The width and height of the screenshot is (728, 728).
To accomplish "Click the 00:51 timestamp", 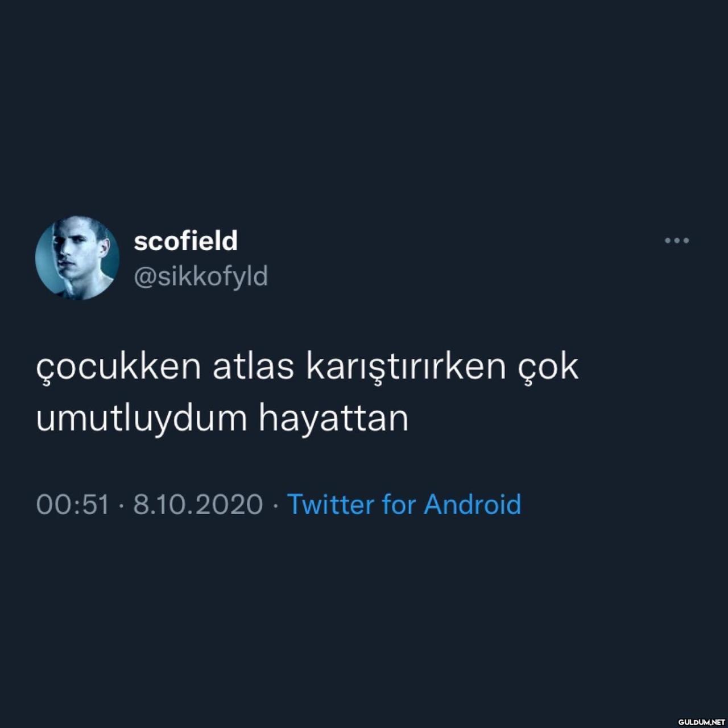I will click(72, 504).
